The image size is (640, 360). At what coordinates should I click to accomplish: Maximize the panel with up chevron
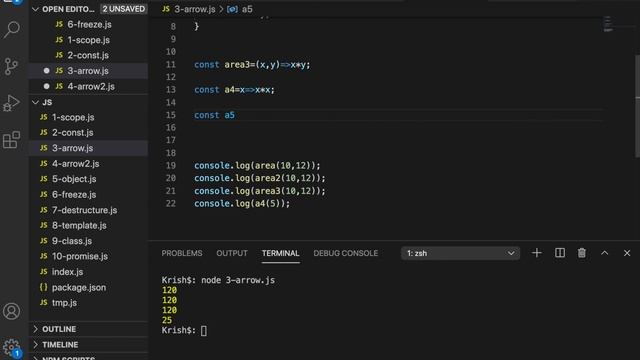604,253
